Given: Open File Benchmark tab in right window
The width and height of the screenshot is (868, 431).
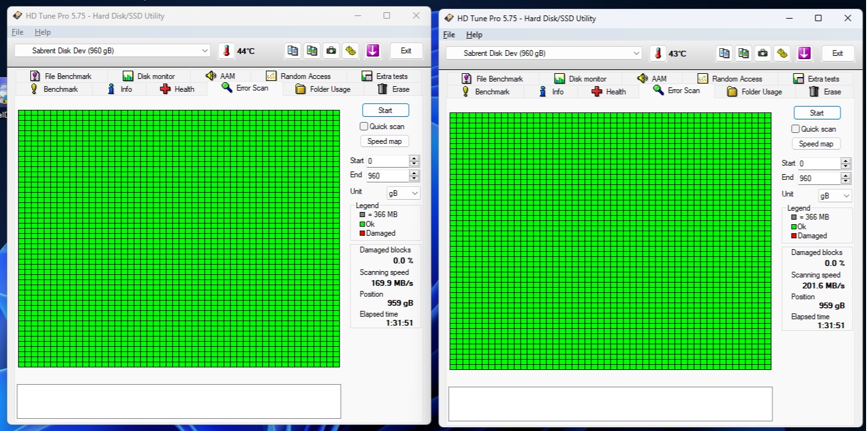Looking at the screenshot, I should click(492, 78).
